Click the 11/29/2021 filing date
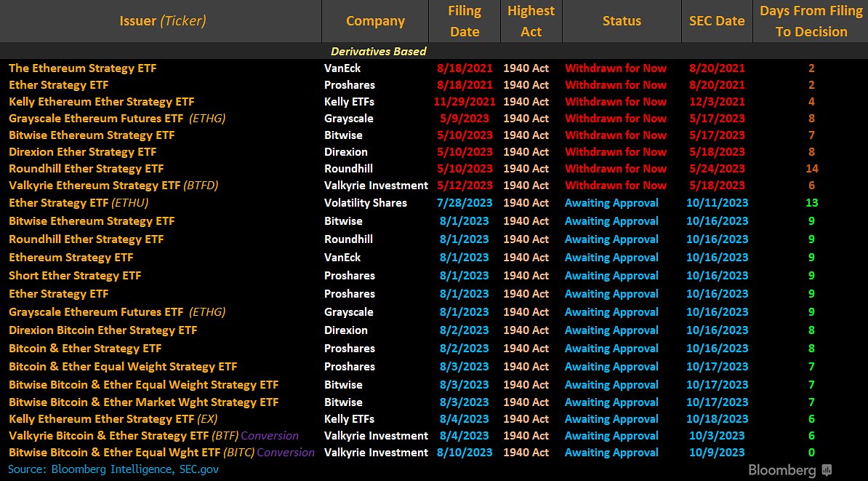This screenshot has width=868, height=481. pyautogui.click(x=466, y=102)
